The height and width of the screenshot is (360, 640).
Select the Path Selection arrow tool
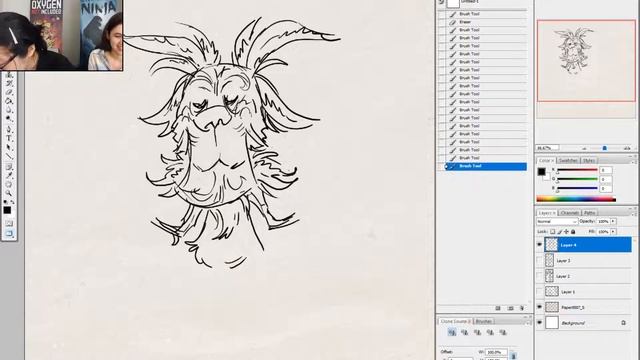(x=9, y=147)
